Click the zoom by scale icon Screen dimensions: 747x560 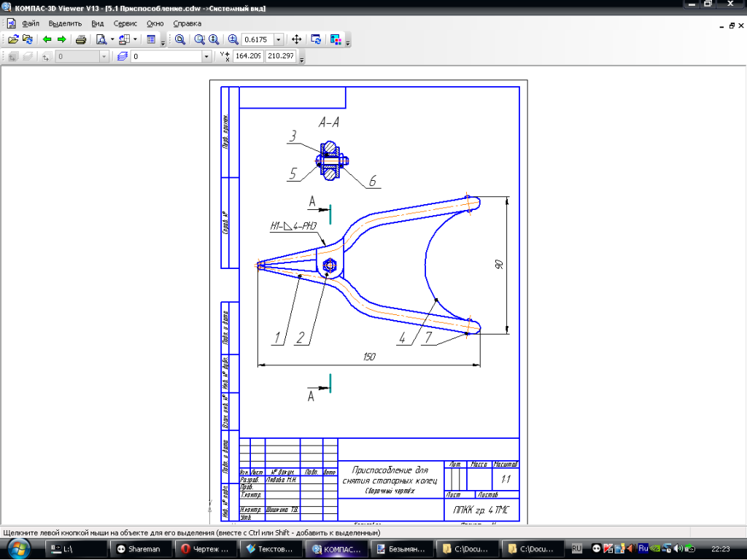233,39
